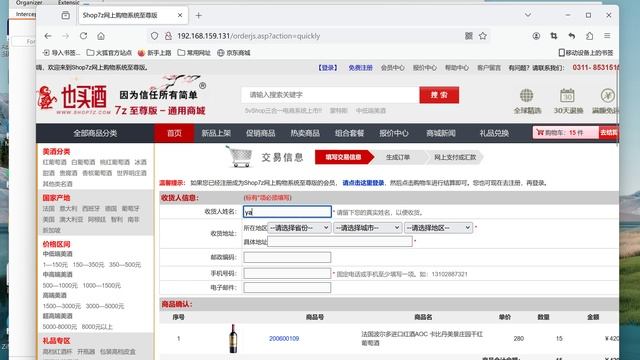
Task: Click the 开瓶器 gift category link
Action: (86, 351)
